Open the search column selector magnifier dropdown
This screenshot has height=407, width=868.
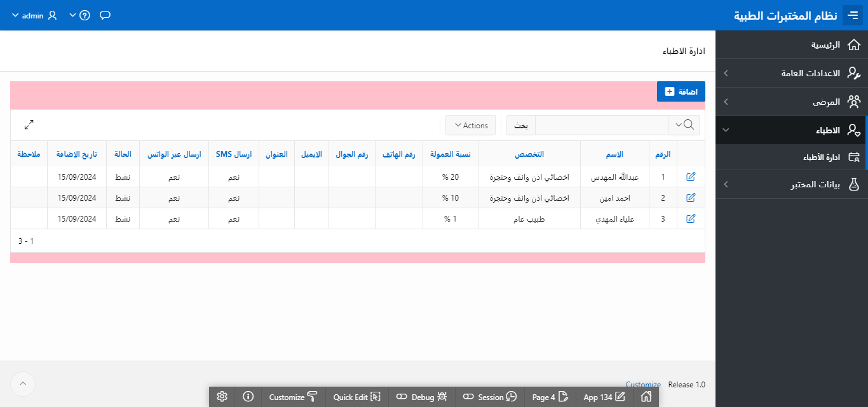(684, 125)
